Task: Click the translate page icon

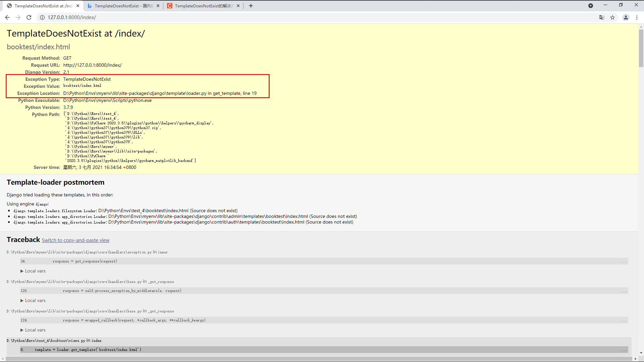Action: pyautogui.click(x=602, y=17)
